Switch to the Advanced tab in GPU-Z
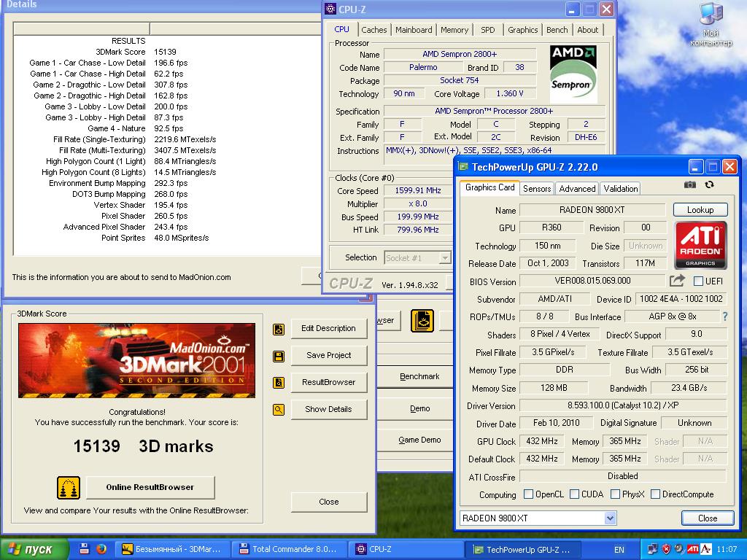 coord(577,189)
